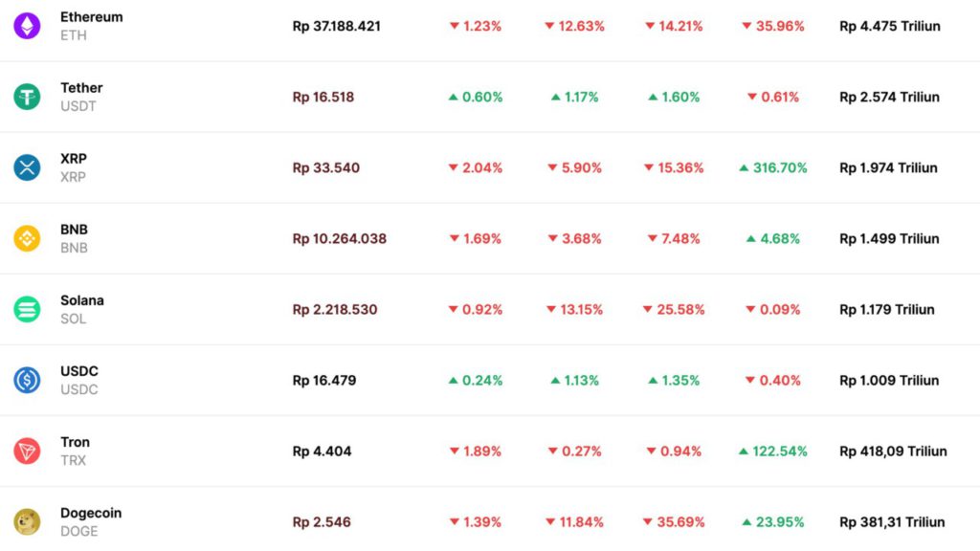The image size is (980, 551).
Task: Click the purple Ethereum coin icon
Action: click(x=27, y=26)
